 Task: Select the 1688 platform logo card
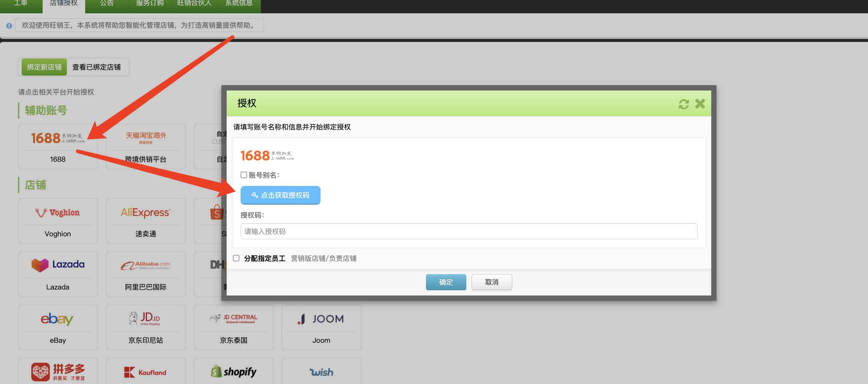click(x=58, y=146)
